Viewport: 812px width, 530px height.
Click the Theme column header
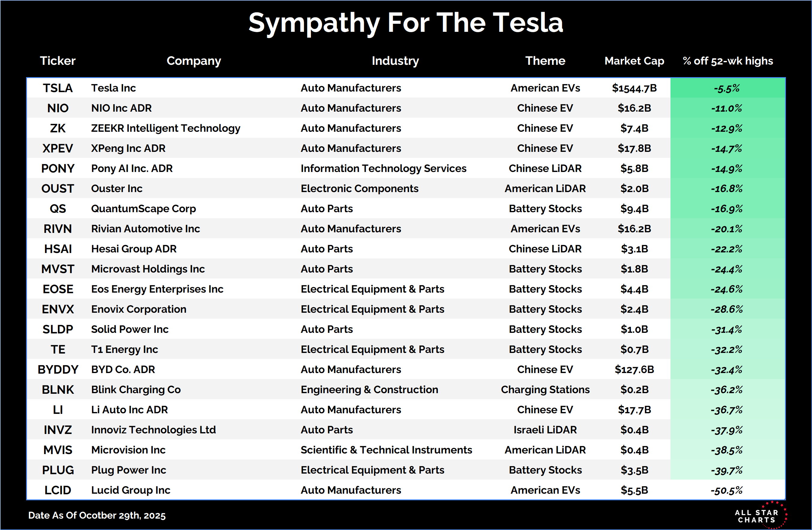click(545, 61)
